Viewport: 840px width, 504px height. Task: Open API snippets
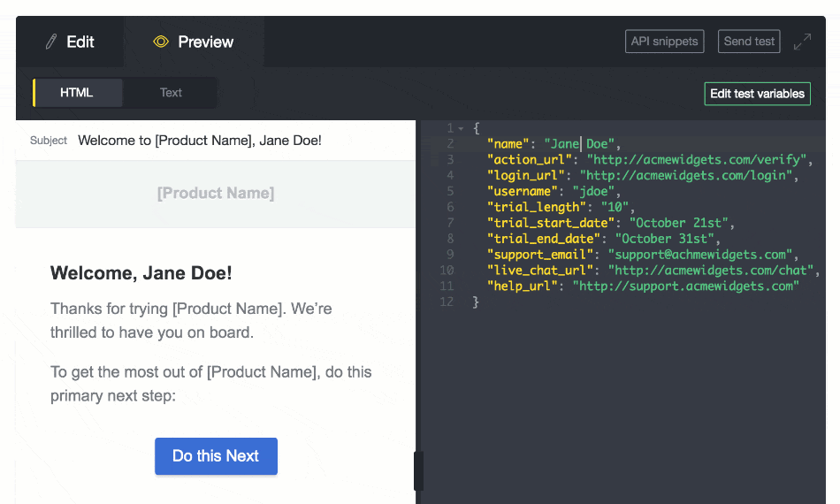click(664, 42)
